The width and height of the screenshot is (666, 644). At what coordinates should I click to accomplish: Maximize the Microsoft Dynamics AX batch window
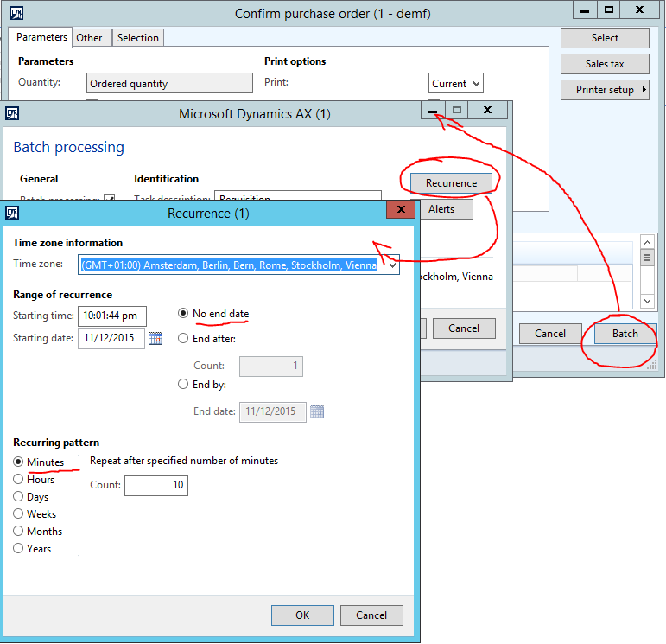click(x=457, y=110)
